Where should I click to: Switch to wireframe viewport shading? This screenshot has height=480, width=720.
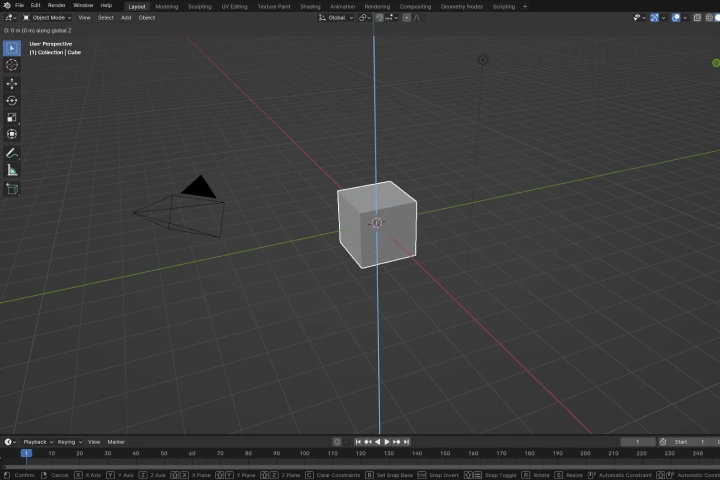[x=709, y=18]
